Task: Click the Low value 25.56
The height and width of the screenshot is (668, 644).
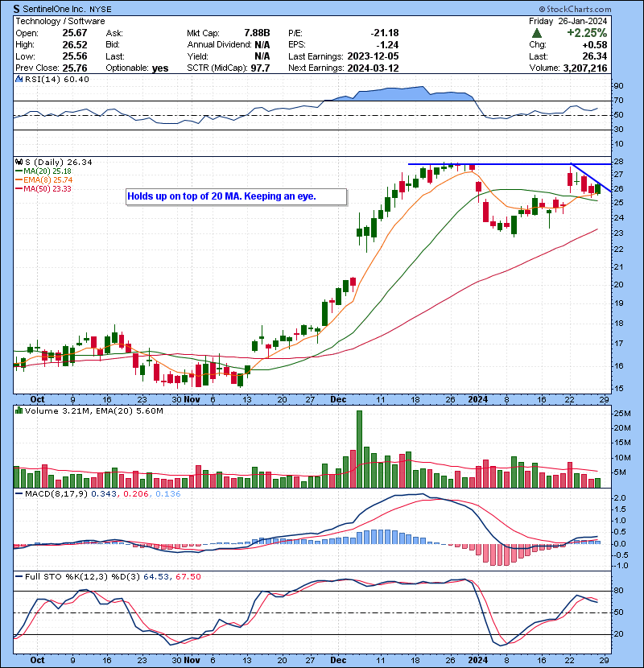Action: 75,56
